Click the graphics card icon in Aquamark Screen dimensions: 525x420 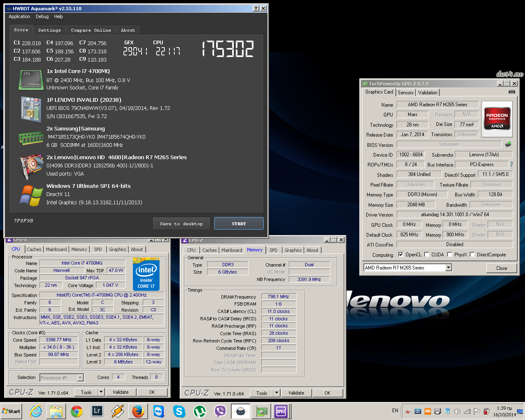(x=32, y=167)
